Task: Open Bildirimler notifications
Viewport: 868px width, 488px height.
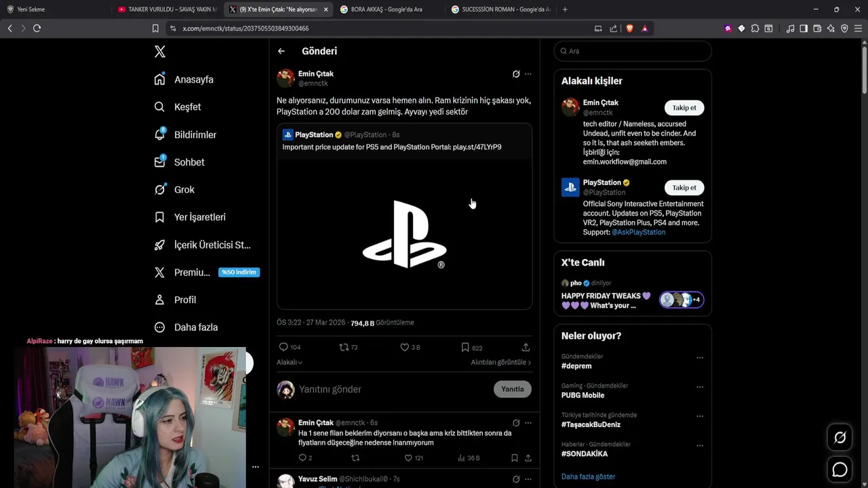Action: coord(185,135)
